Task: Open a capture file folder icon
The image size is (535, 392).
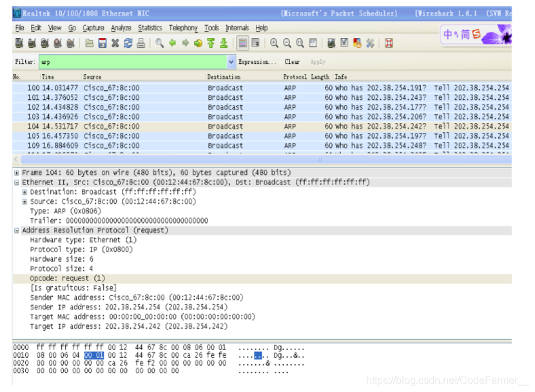Action: pos(90,43)
